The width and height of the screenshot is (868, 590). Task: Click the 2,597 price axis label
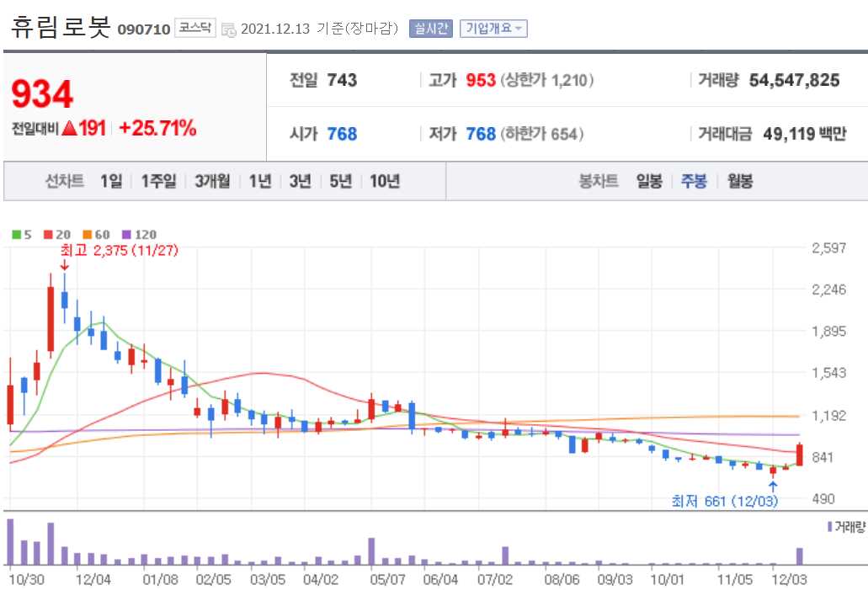point(828,248)
